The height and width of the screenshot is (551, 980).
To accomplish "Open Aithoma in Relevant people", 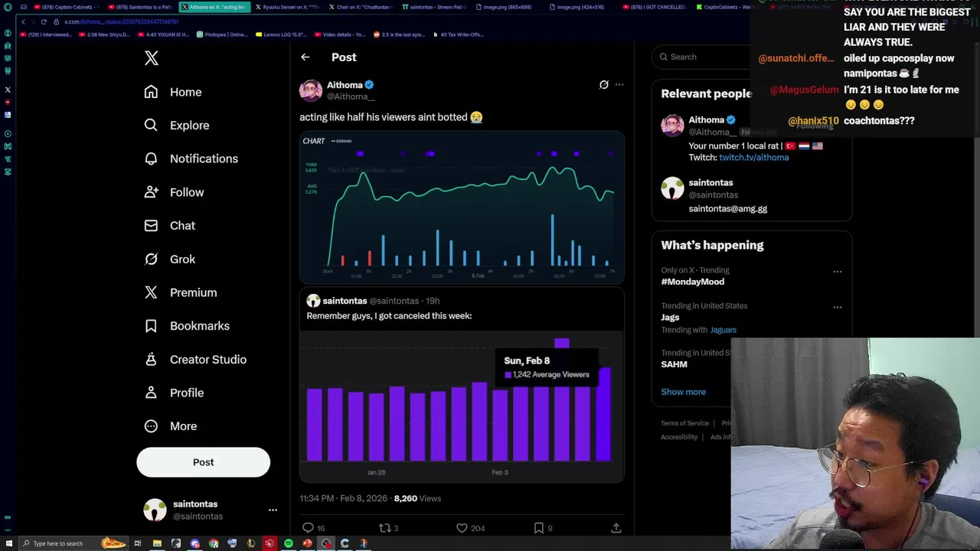I will pyautogui.click(x=706, y=120).
